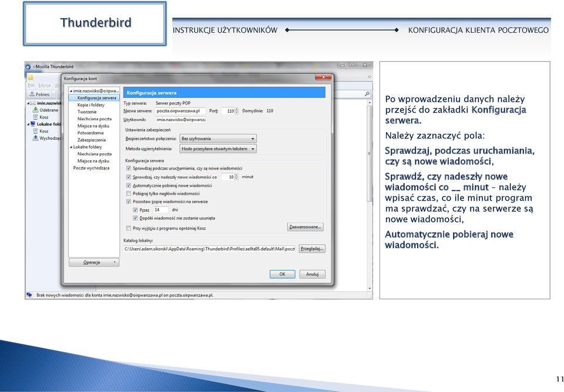Select Kopie i foldery settings page

(91, 105)
